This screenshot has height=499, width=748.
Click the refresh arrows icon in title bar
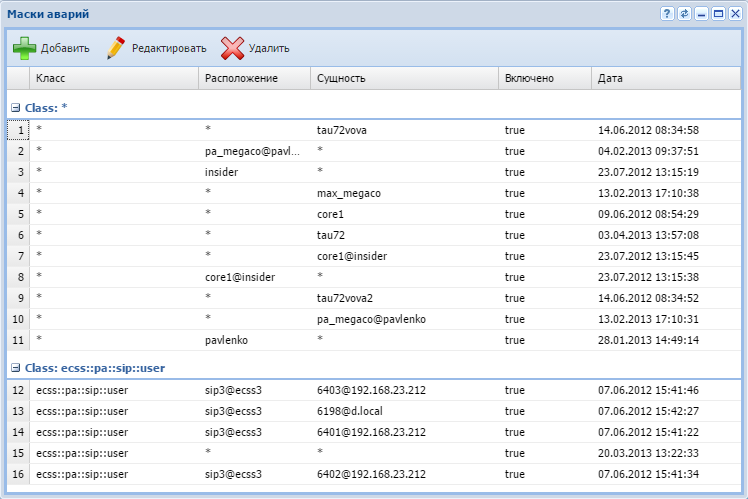[x=684, y=14]
